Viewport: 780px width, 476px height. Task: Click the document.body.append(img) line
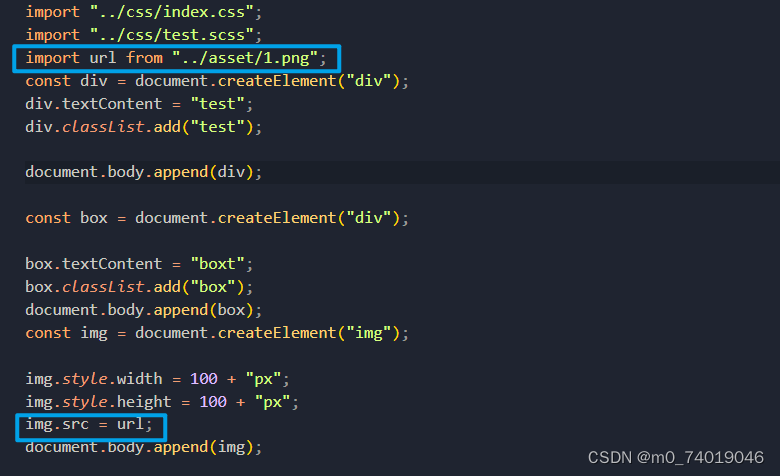coord(143,447)
